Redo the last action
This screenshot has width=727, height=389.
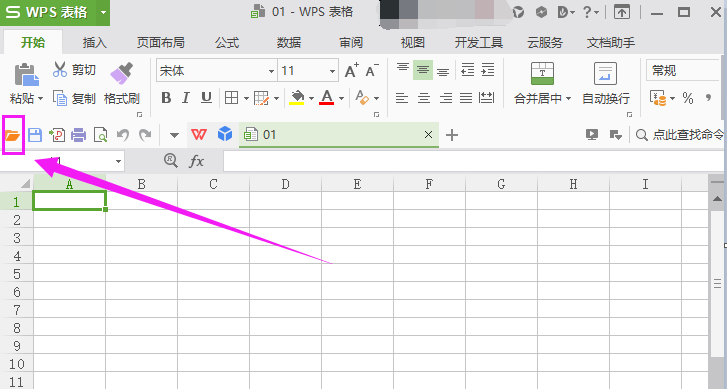[x=145, y=135]
